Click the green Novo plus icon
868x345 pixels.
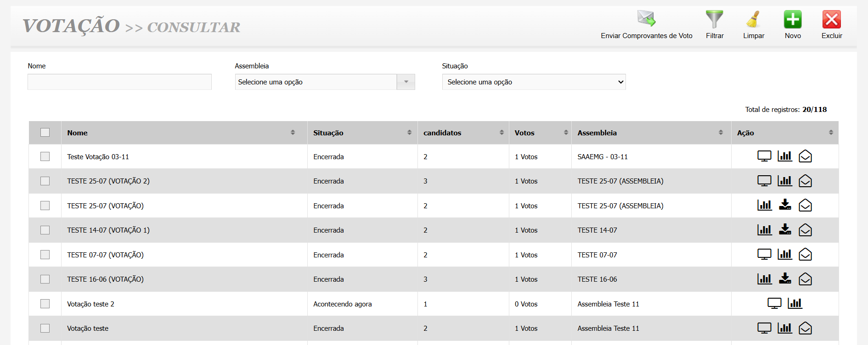tap(793, 19)
